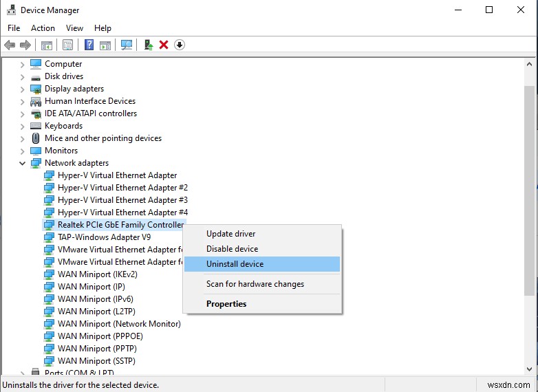Viewport: 538px width, 392px height.
Task: Click the blue Help toolbar icon
Action: point(89,45)
